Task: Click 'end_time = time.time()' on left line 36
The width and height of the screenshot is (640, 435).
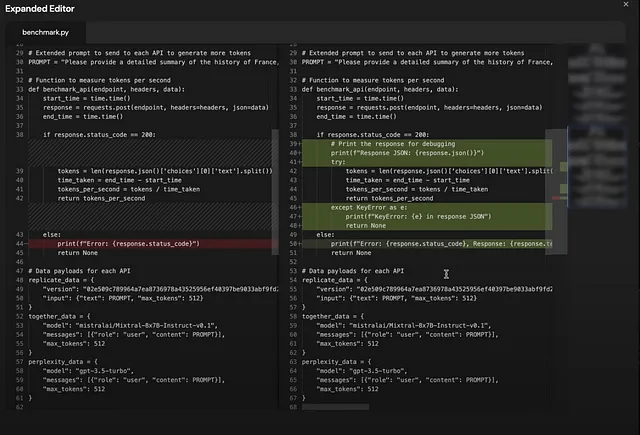Action: [83, 117]
